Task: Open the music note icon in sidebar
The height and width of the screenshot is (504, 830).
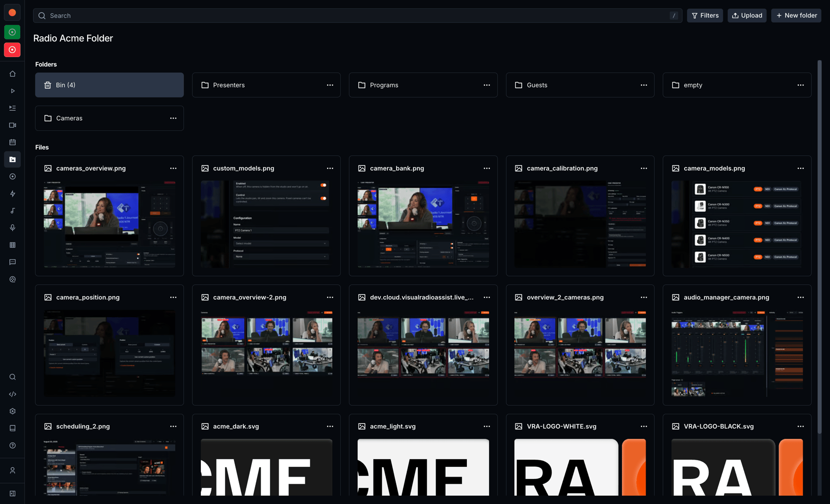Action: 13,211
